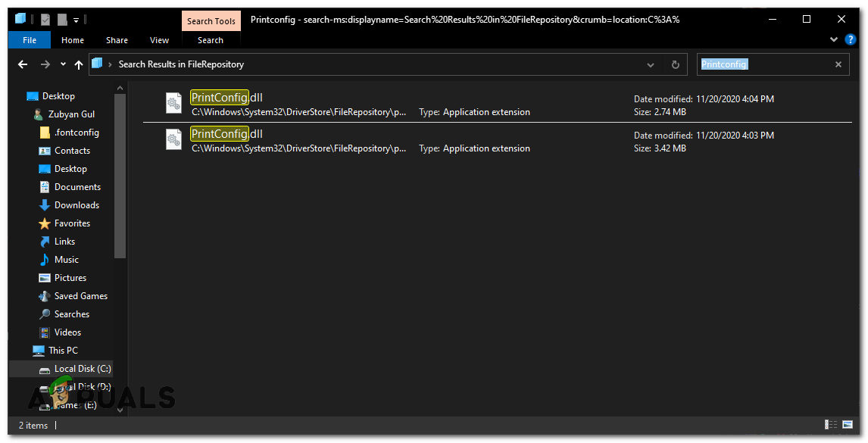
Task: Click the Music note icon
Action: (45, 260)
